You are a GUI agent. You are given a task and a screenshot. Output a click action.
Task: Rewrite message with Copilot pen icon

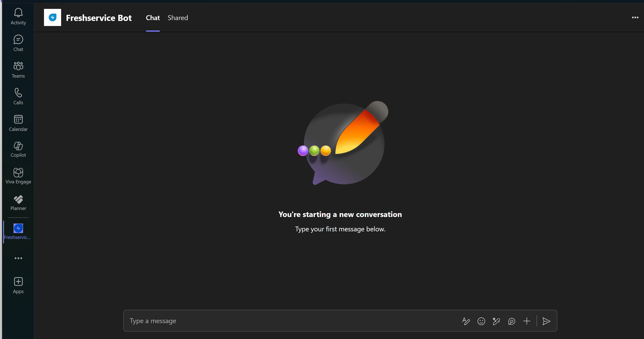(496, 321)
